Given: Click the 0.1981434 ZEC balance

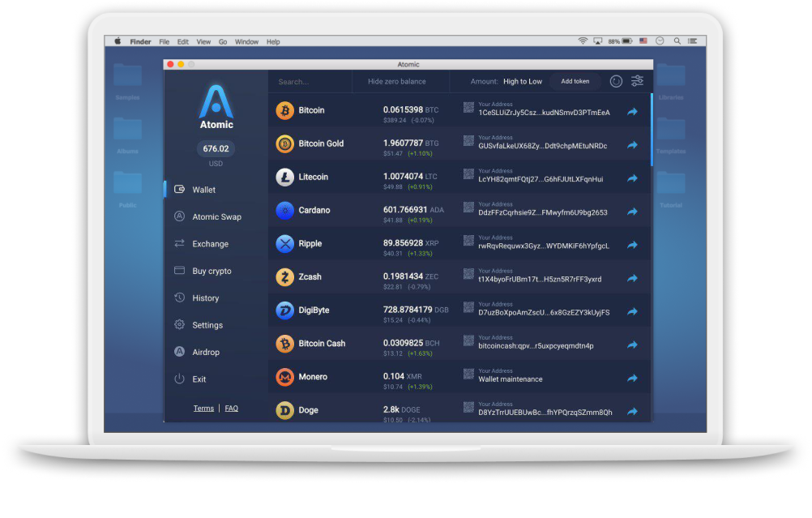Looking at the screenshot, I should (411, 276).
